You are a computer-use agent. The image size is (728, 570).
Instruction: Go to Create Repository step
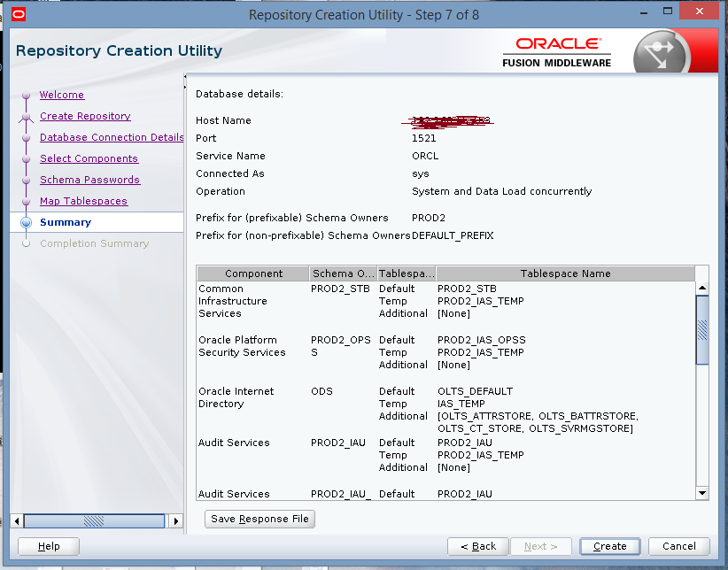point(85,116)
